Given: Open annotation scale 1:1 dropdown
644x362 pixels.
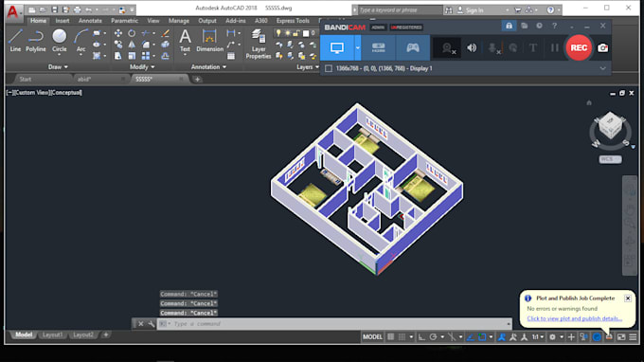Looking at the screenshot, I should coord(538,337).
